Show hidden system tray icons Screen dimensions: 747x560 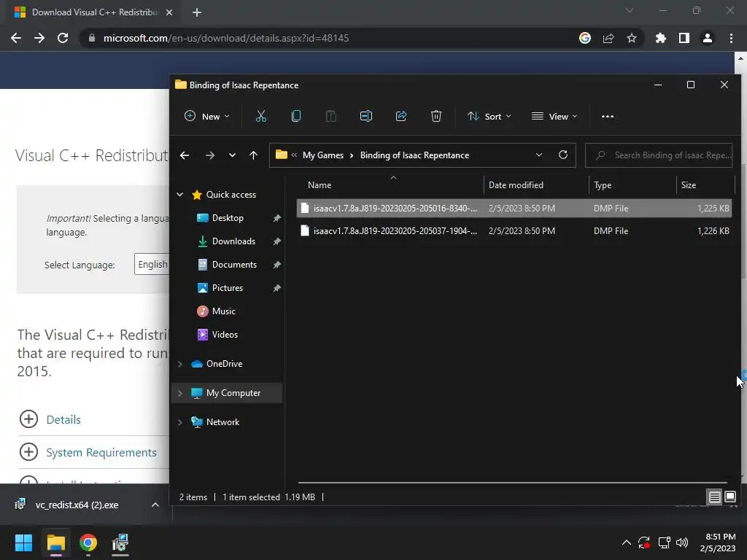point(627,542)
